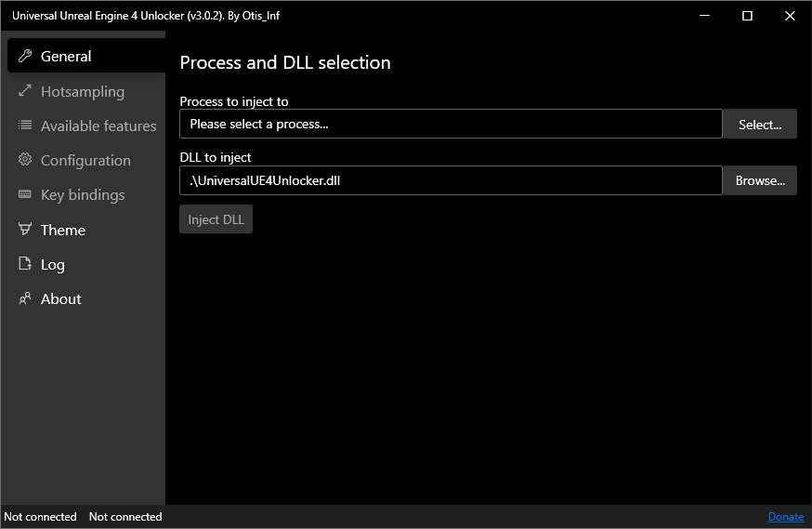
Task: Click the DLL to inject path field
Action: click(x=451, y=180)
